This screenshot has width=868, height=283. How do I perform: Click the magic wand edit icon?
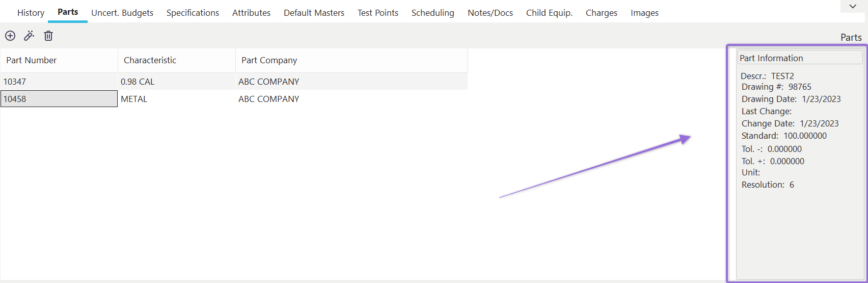point(29,36)
